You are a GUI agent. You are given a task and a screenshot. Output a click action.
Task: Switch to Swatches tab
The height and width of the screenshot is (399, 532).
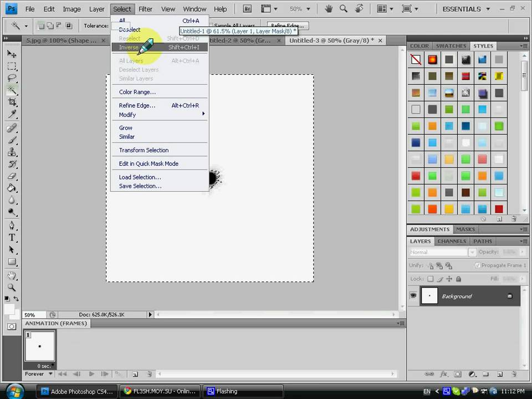tap(451, 46)
